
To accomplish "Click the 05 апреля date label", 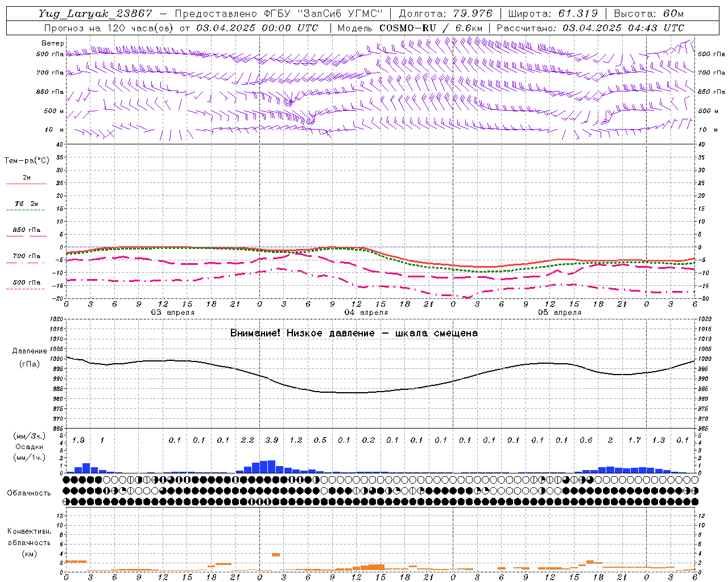I will pos(560,313).
